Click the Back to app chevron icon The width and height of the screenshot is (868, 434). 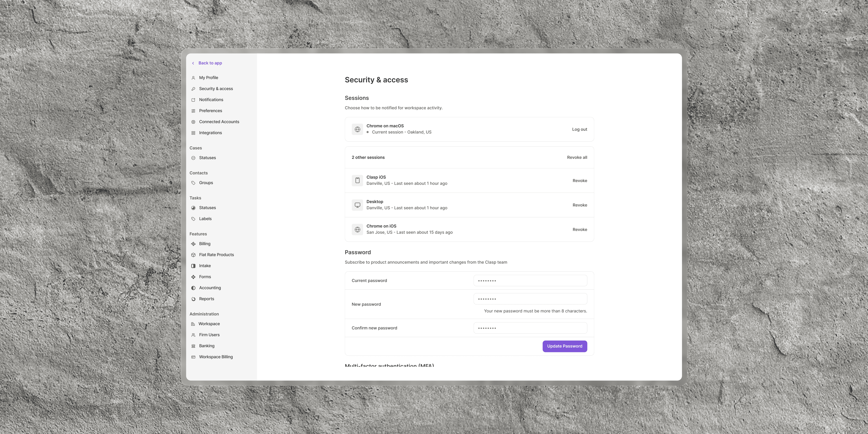193,63
